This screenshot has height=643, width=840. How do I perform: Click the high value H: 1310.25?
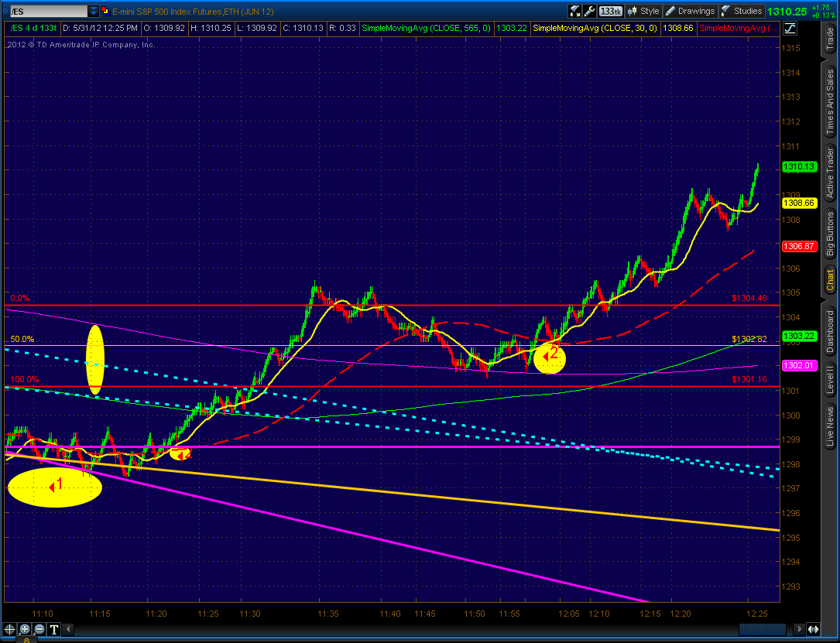point(211,28)
